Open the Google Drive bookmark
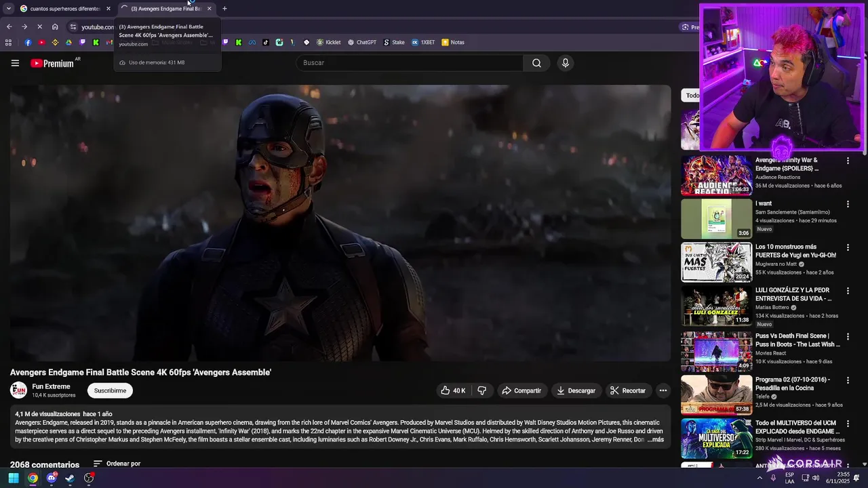The width and height of the screenshot is (868, 488). (68, 42)
